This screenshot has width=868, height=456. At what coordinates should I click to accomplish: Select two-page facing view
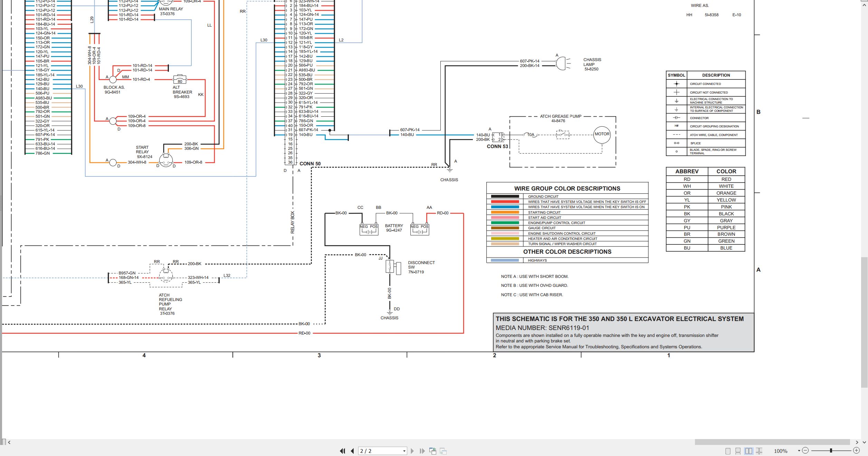[749, 451]
